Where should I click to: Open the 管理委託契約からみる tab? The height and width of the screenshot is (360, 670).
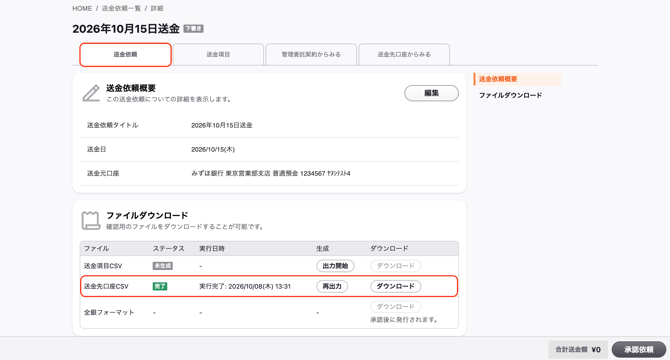click(311, 55)
